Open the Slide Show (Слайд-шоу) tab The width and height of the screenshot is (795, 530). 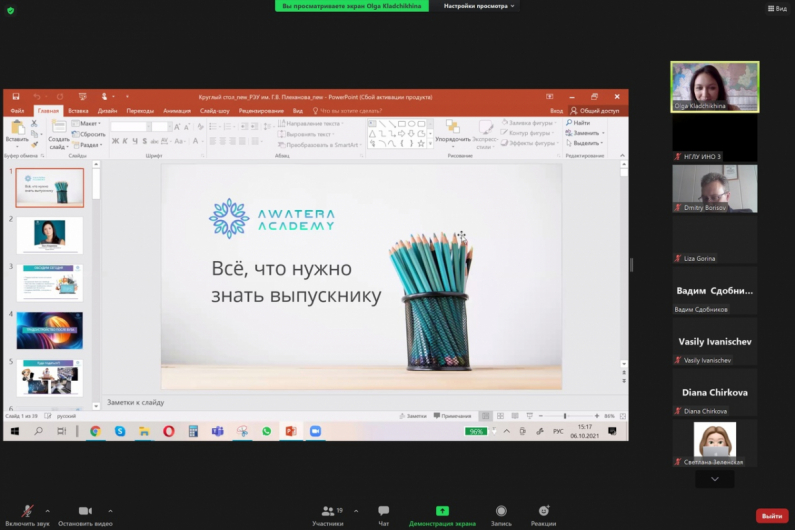[214, 111]
